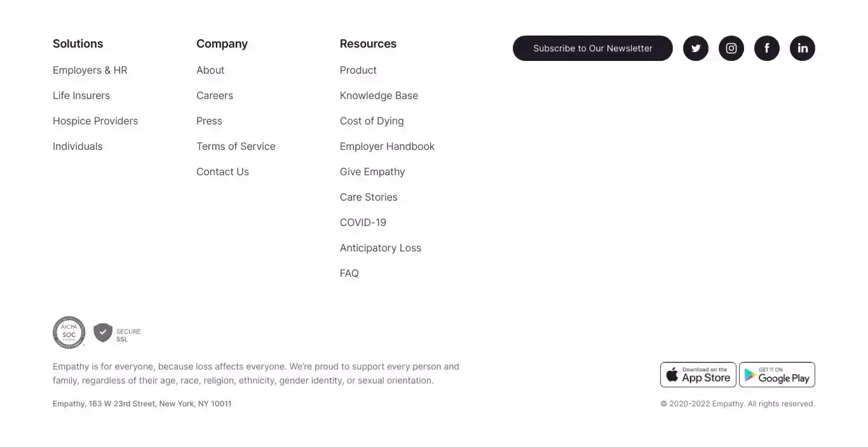View the Cost of Dying resource
Screen dimensions: 868x447
[x=372, y=121]
